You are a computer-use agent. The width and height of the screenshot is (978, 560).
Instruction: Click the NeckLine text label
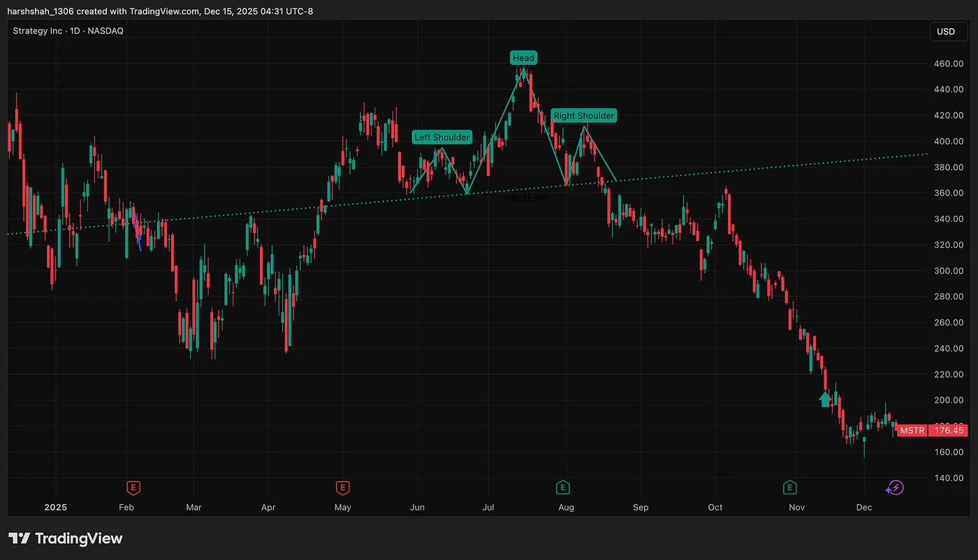pyautogui.click(x=526, y=198)
